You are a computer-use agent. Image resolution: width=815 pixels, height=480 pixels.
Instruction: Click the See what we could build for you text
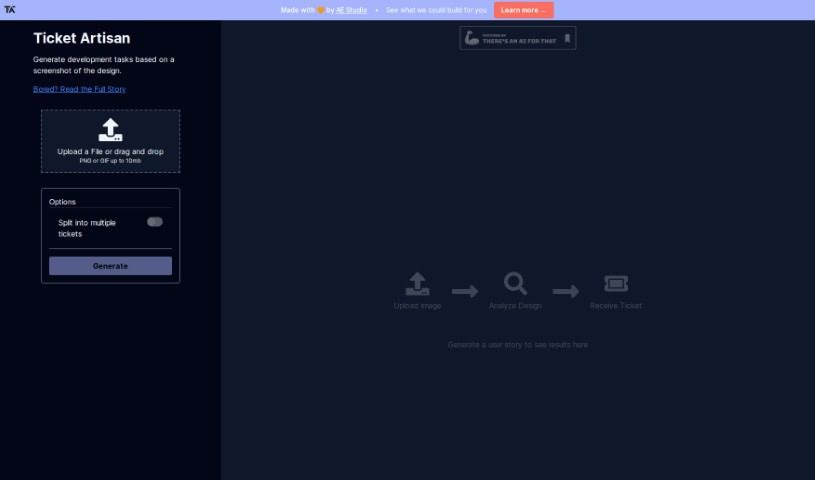click(437, 10)
